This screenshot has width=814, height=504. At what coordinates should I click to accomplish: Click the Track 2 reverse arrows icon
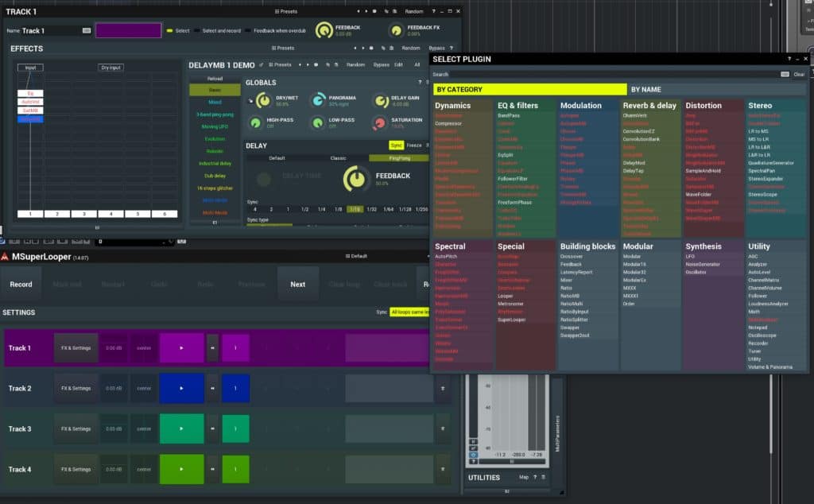[212, 388]
